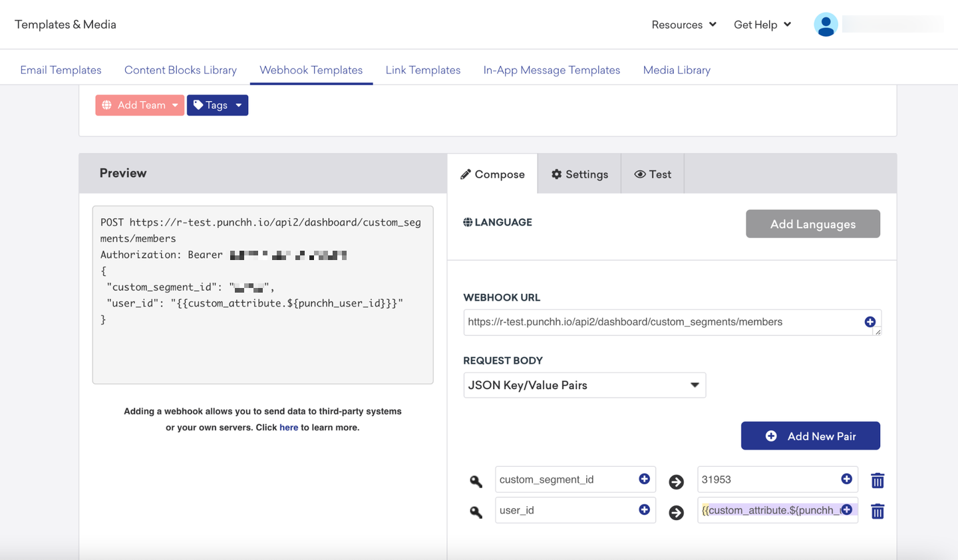Click plus icon in custom_attribute value field

pyautogui.click(x=846, y=509)
